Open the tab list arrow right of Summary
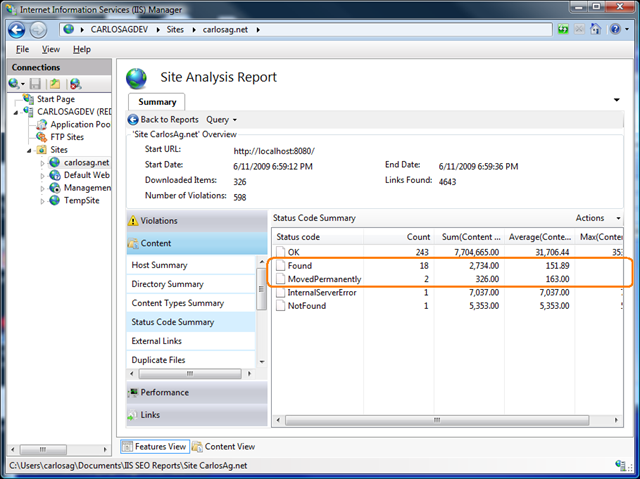This screenshot has width=640, height=479. [x=617, y=100]
